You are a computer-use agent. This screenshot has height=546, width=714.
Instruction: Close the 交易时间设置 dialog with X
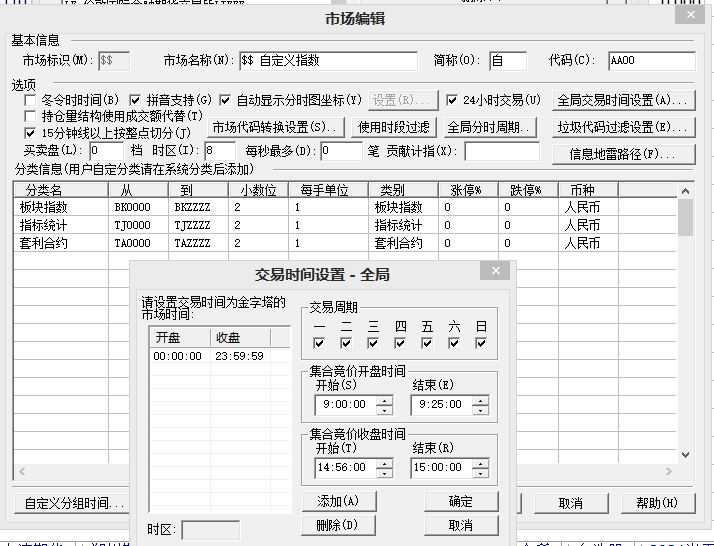coord(494,272)
